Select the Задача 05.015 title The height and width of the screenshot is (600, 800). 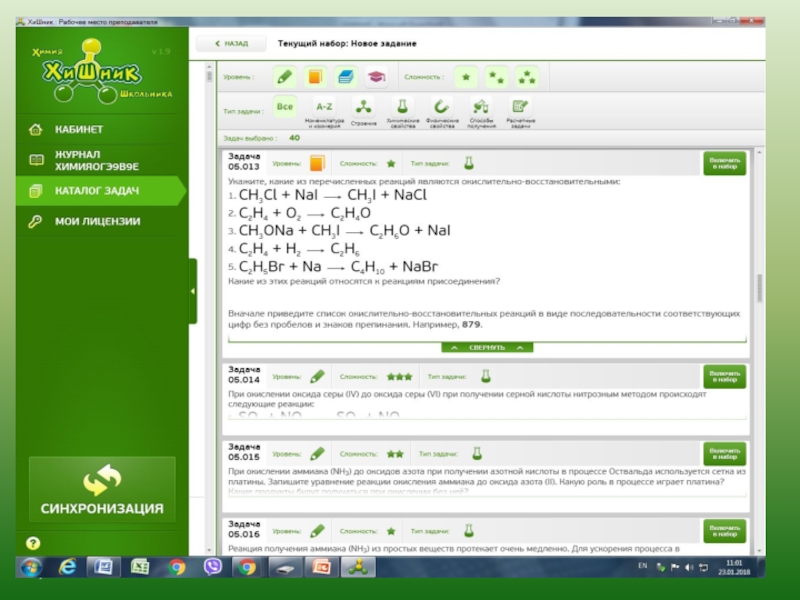(x=244, y=452)
